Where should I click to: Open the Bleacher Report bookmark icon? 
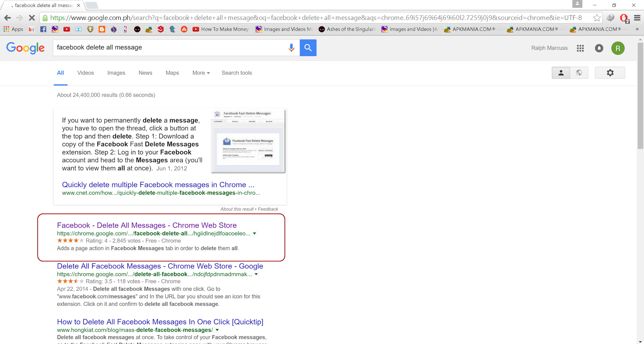coord(31,29)
